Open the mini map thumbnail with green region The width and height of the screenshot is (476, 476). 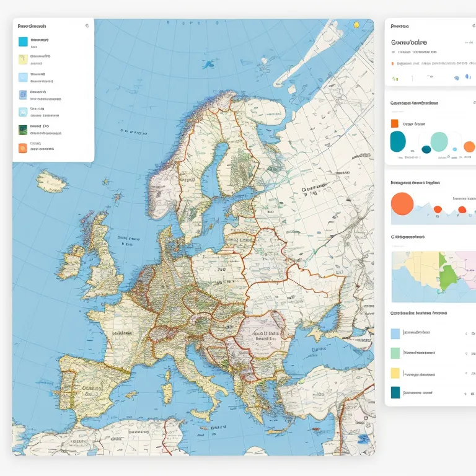point(433,276)
